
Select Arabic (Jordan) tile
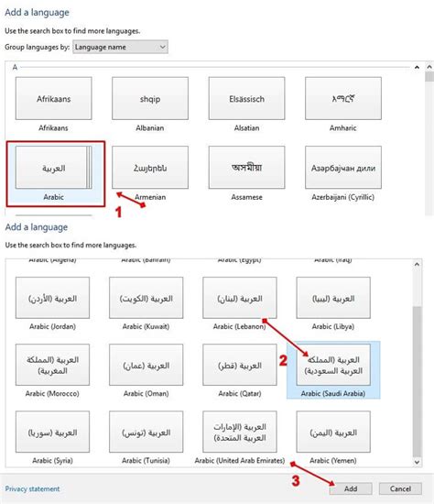click(53, 298)
